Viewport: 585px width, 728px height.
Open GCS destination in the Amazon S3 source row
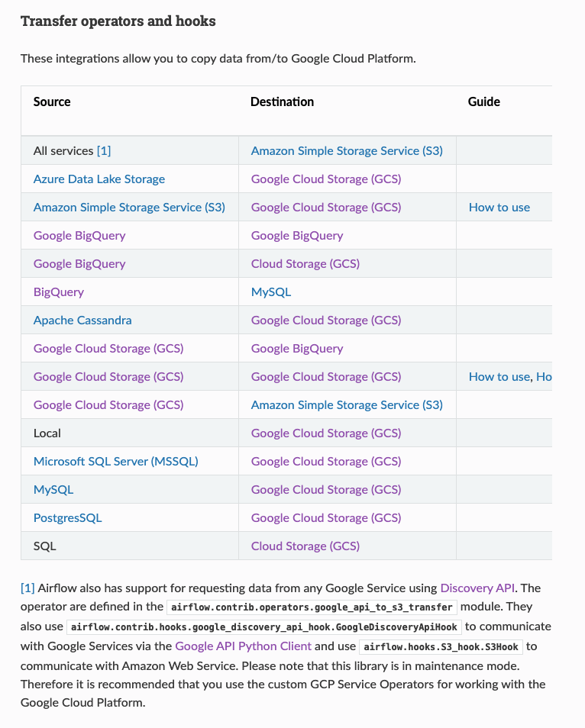(326, 208)
